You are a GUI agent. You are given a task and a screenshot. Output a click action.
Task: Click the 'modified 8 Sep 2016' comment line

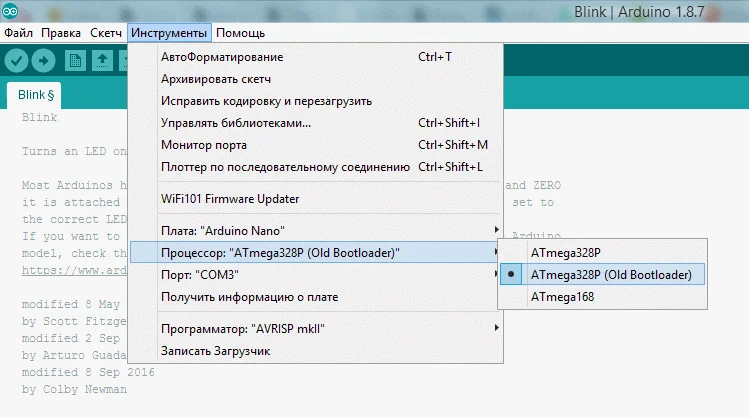(88, 372)
